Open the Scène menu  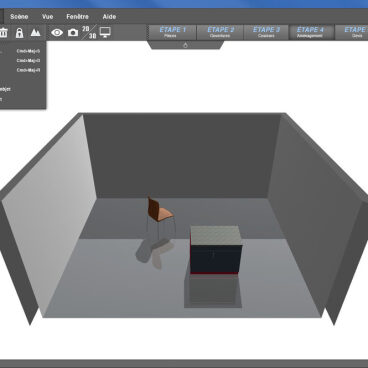(19, 17)
